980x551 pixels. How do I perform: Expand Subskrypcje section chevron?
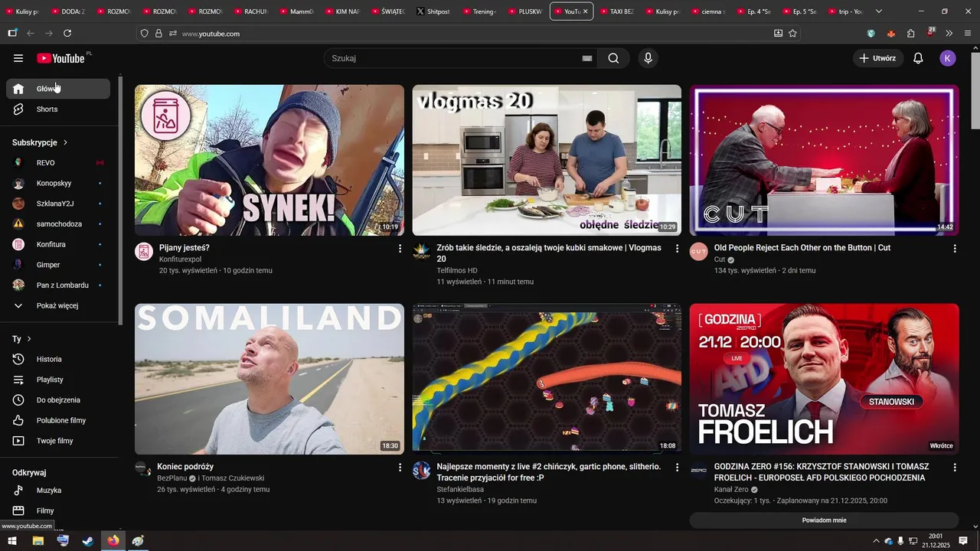65,142
